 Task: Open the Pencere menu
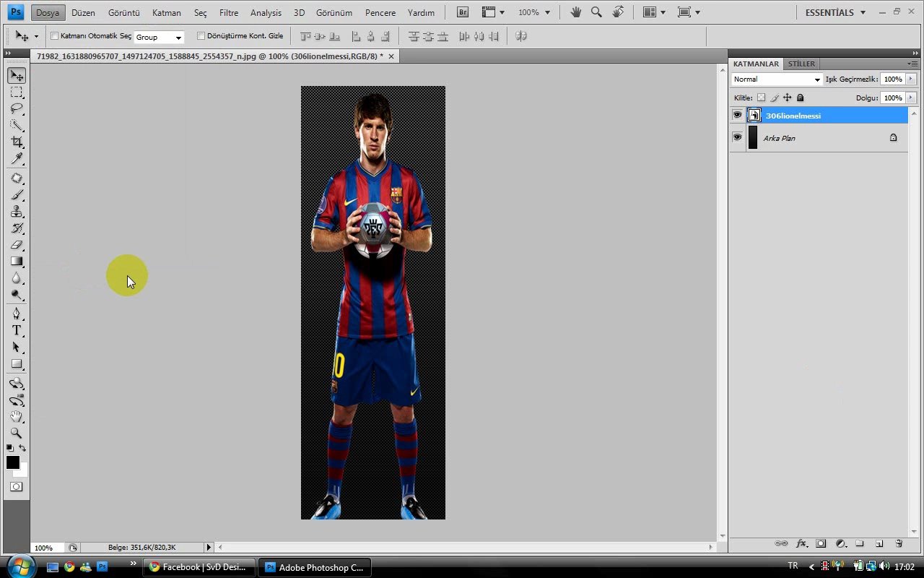(x=380, y=13)
